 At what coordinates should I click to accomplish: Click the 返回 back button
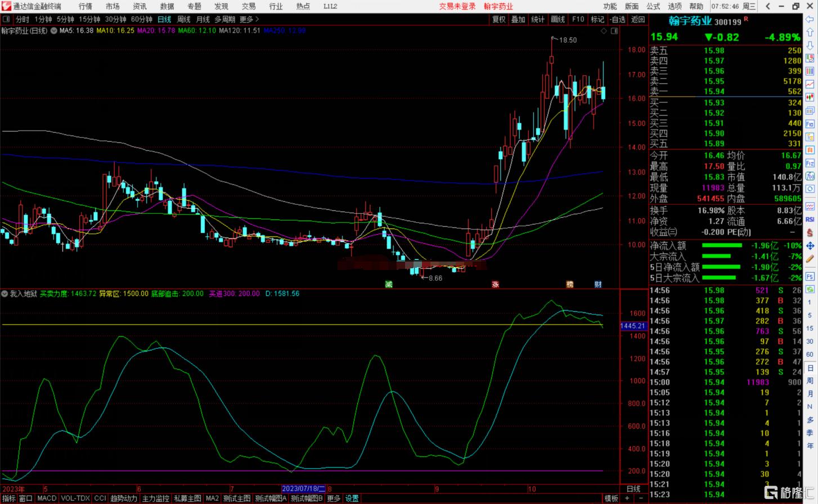click(638, 19)
